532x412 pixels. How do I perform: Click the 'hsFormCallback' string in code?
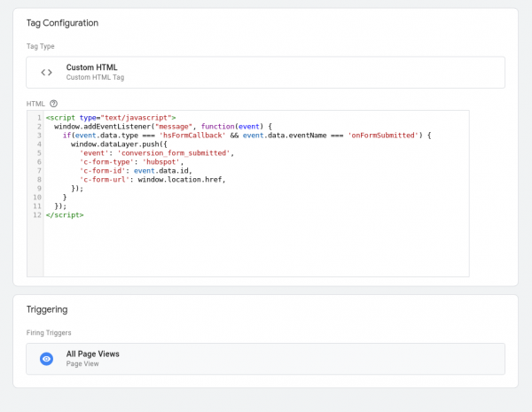191,135
